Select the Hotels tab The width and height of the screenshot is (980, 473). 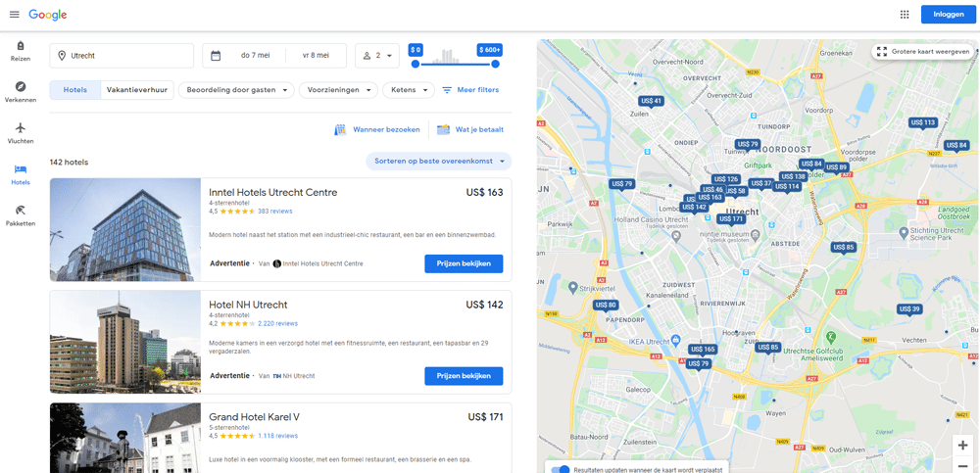click(75, 90)
